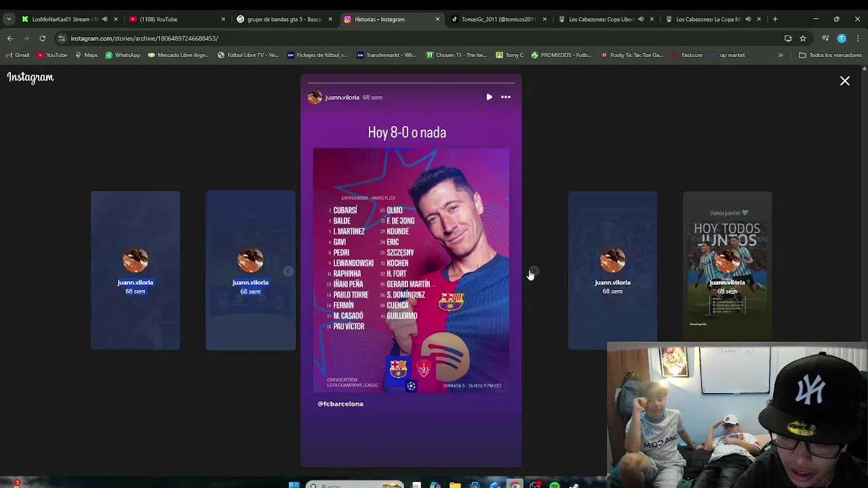Close the Historias - Instagram tab
Viewport: 868px width, 488px height.
click(437, 19)
